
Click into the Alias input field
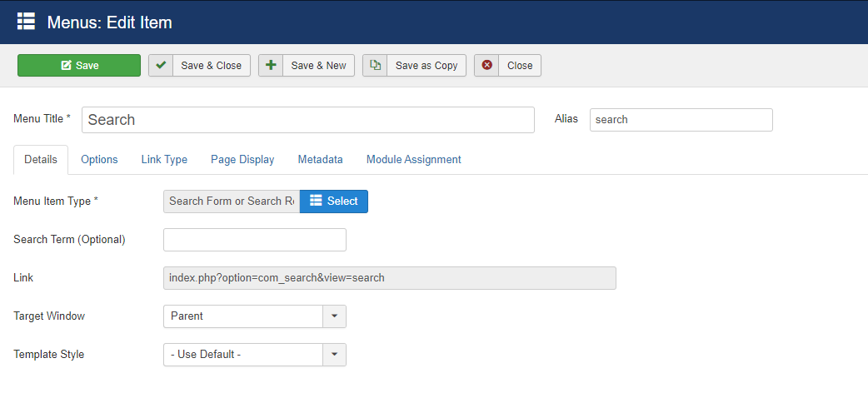pos(681,120)
